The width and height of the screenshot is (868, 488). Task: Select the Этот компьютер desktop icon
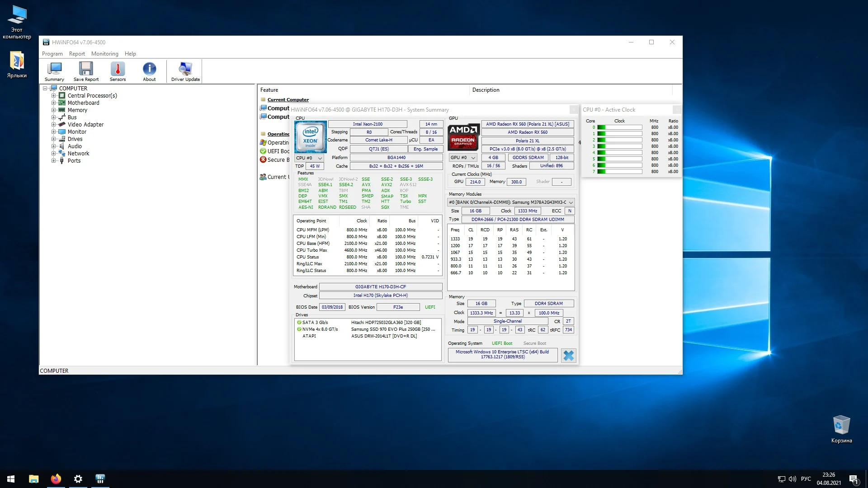(17, 22)
